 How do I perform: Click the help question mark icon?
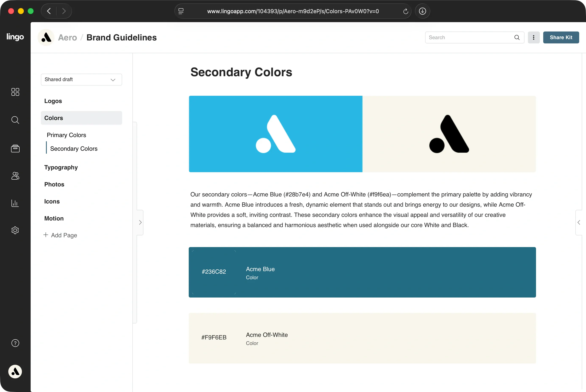(x=15, y=343)
